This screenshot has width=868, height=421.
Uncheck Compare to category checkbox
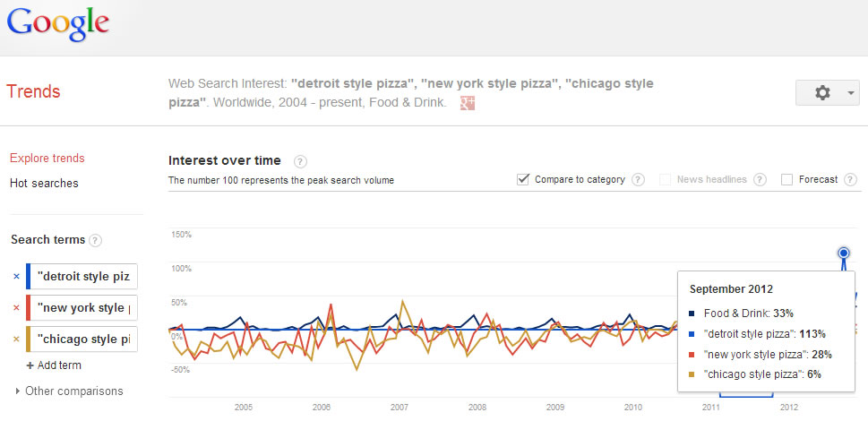coord(523,179)
